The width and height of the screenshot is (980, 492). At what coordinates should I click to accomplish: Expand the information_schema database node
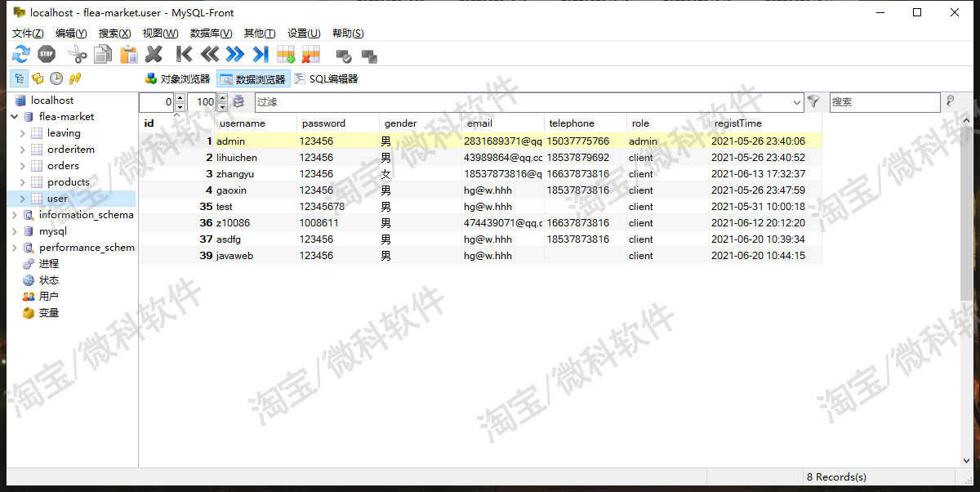tap(14, 215)
